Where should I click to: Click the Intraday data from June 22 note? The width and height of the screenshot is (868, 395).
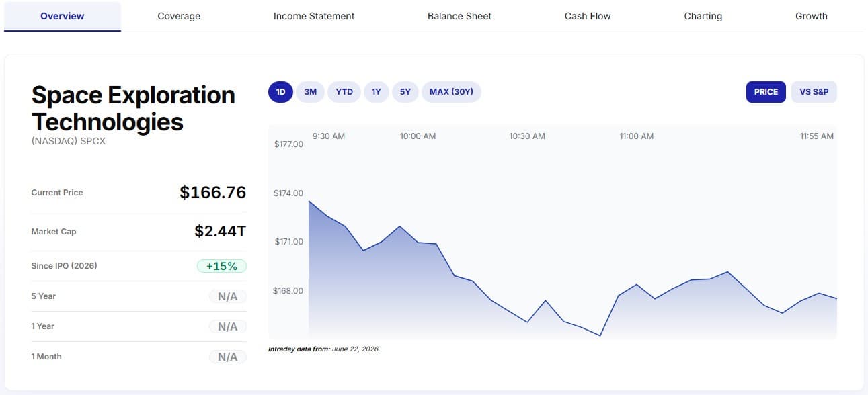(323, 349)
